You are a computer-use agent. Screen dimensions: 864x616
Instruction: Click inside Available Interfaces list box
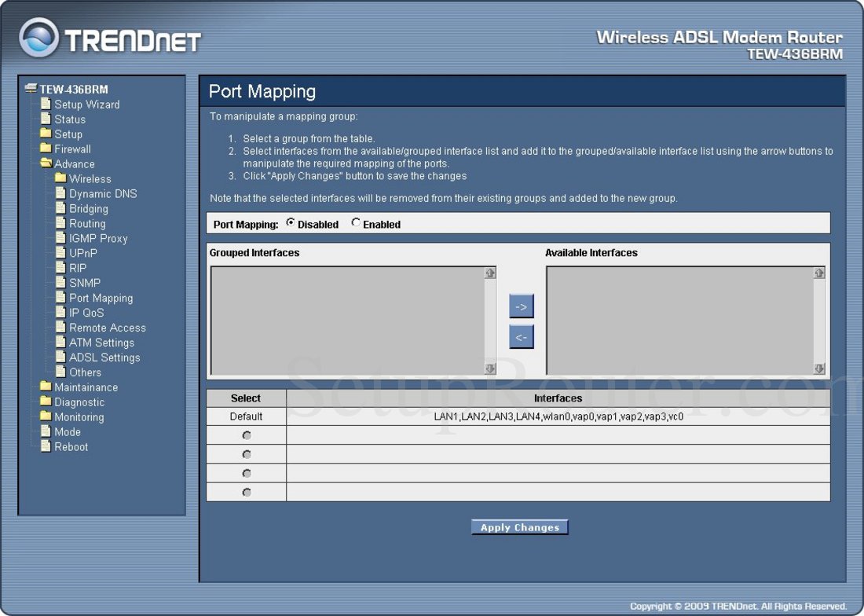point(680,321)
